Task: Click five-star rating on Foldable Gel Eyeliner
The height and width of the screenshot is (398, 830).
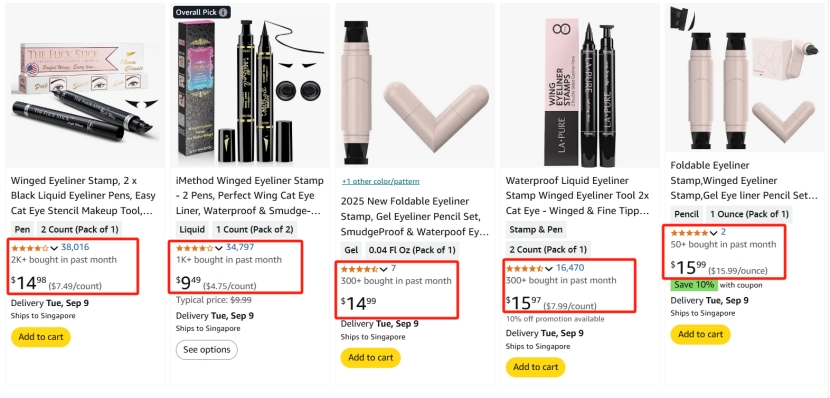Action: 689,233
